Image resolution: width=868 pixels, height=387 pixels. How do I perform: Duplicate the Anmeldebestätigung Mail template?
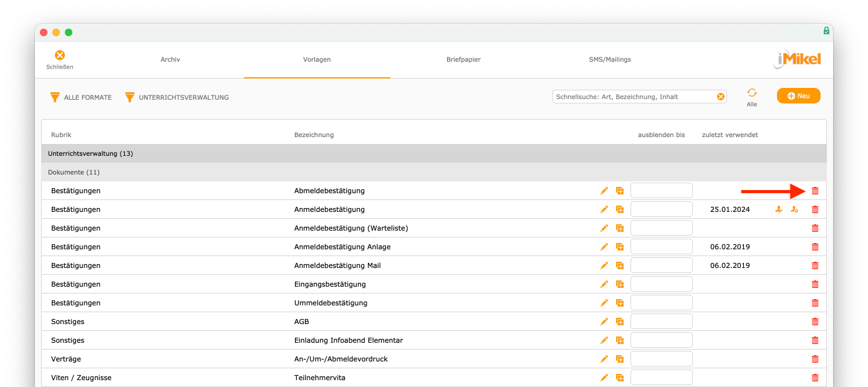point(620,265)
